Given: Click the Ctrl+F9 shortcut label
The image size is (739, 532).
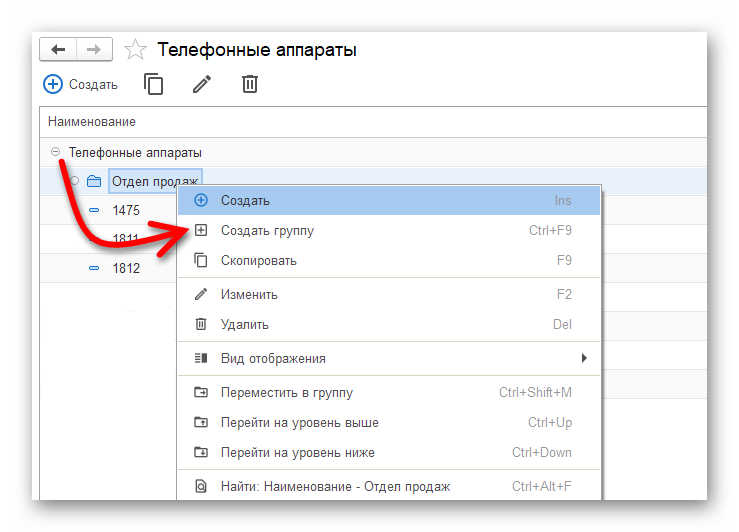Looking at the screenshot, I should [x=550, y=230].
